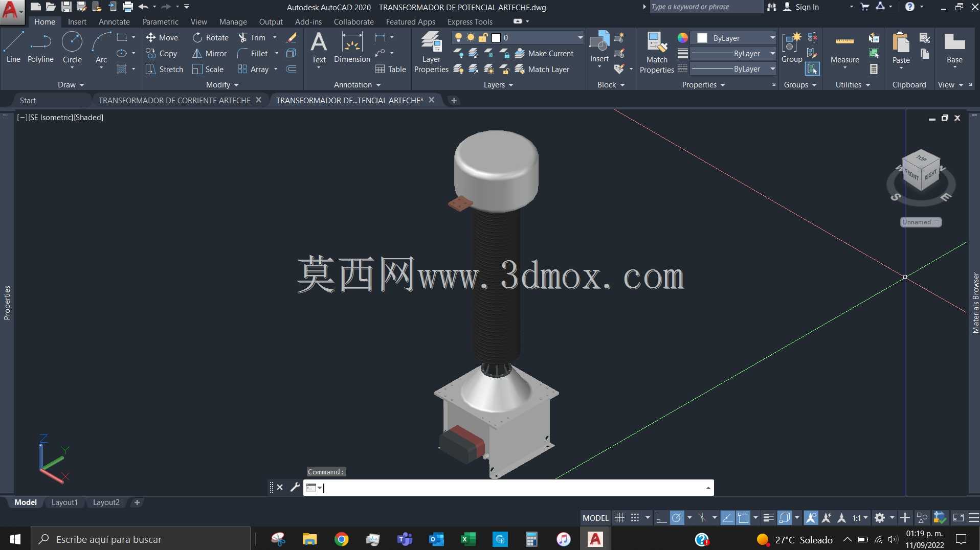Select the Polyline tool
This screenshot has height=550, width=980.
(40, 47)
